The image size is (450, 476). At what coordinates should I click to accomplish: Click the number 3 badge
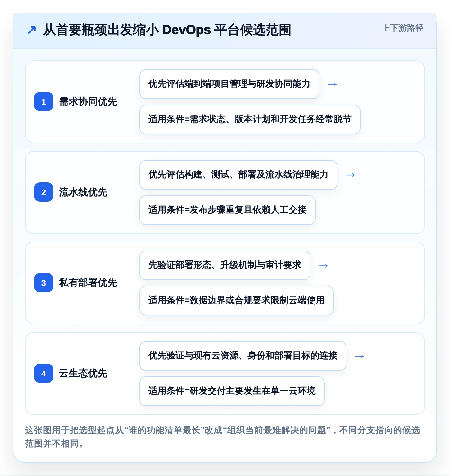pyautogui.click(x=44, y=283)
